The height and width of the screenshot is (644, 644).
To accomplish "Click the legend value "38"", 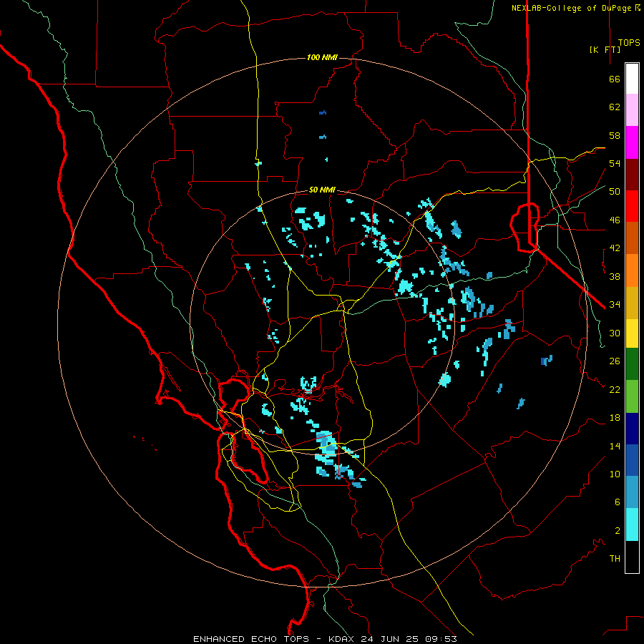I will click(615, 277).
